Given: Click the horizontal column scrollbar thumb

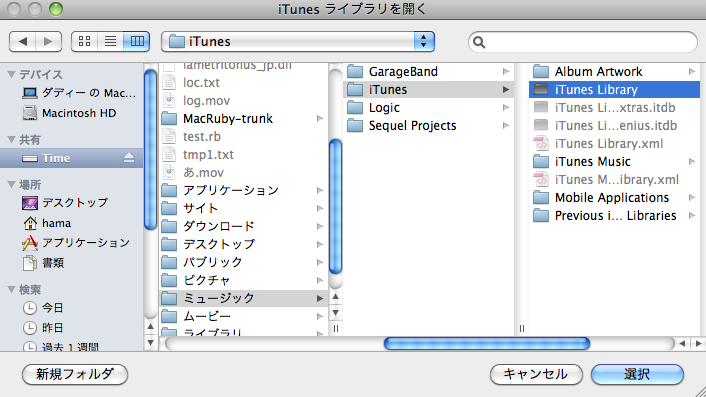Looking at the screenshot, I should tap(487, 344).
